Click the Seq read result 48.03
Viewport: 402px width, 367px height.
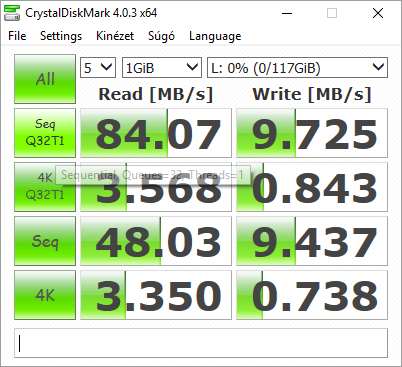pos(156,241)
